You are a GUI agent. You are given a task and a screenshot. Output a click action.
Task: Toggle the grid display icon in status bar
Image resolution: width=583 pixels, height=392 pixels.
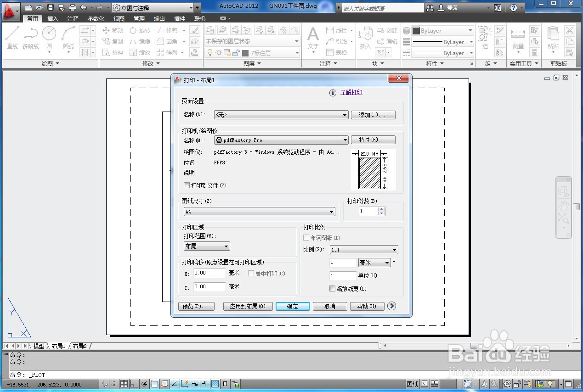[124, 384]
